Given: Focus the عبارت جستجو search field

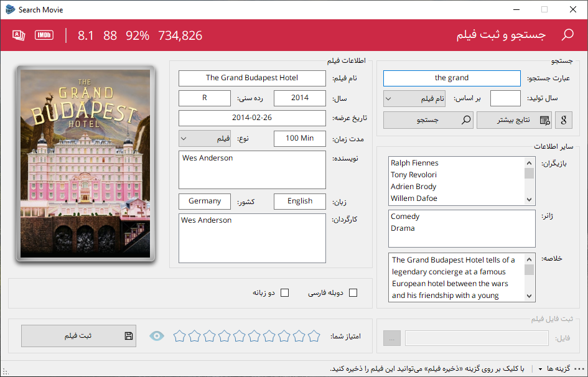Looking at the screenshot, I should point(452,78).
